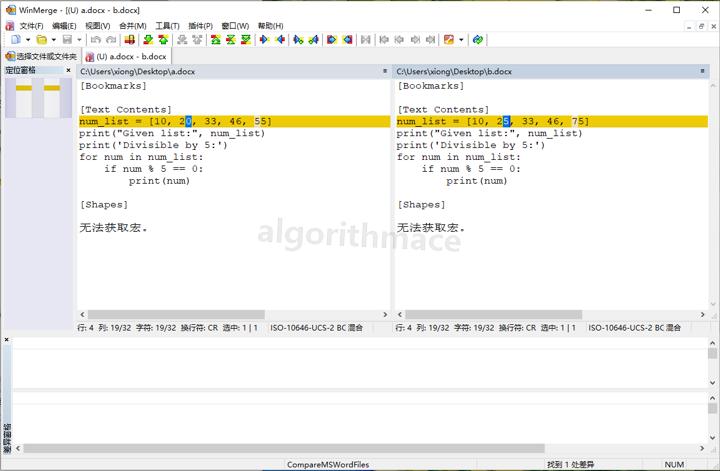Open the 插件(P) menu
This screenshot has width=720, height=471.
[x=203, y=25]
